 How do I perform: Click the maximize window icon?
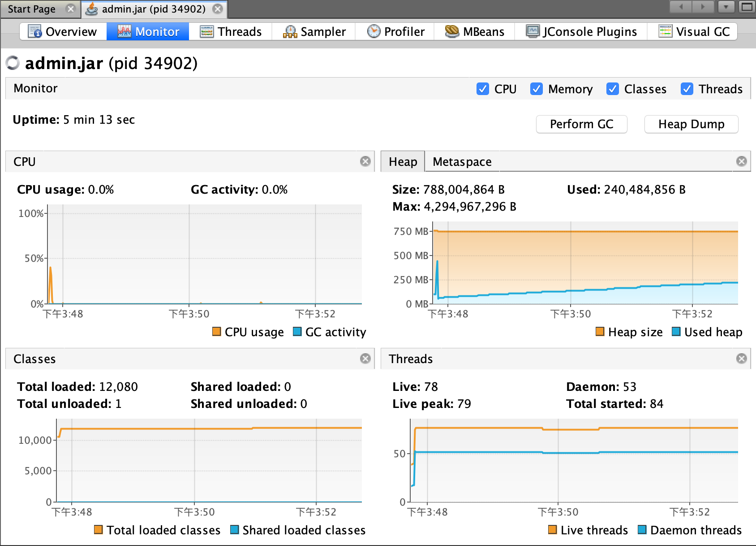pos(747,7)
